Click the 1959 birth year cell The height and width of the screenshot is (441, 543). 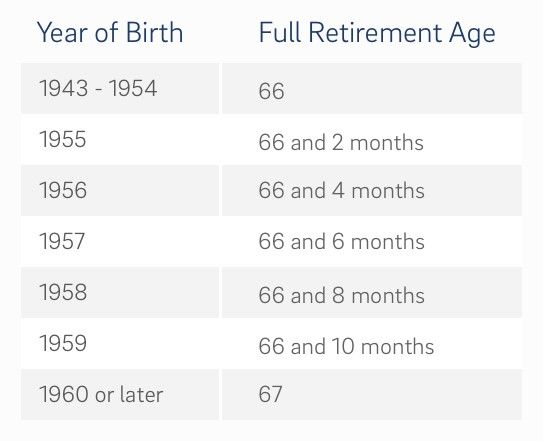click(120, 343)
